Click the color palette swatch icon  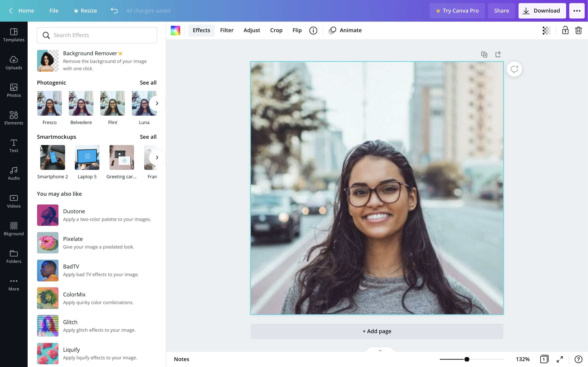click(x=175, y=30)
